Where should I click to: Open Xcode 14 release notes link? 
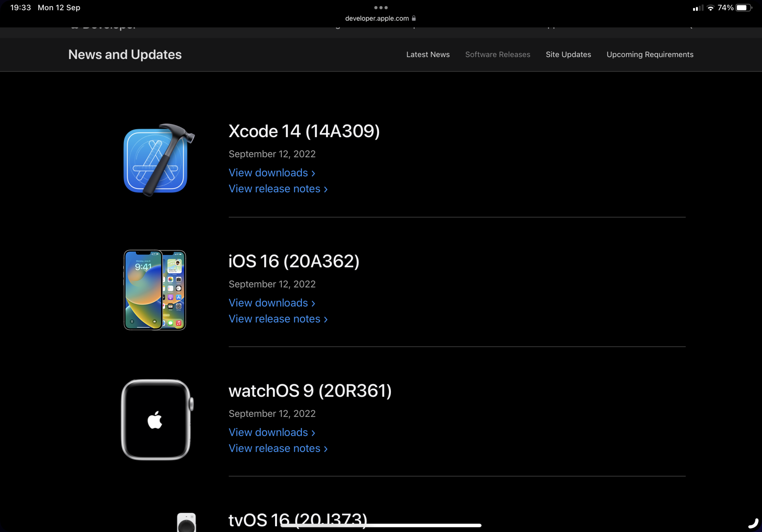pyautogui.click(x=278, y=189)
